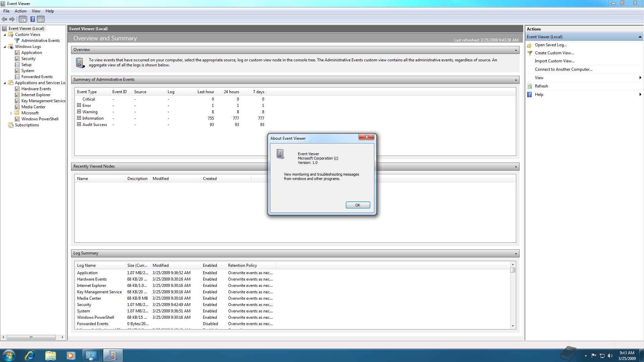Toggle Show/Hide Console Tree toolbar icon
The height and width of the screenshot is (362, 644).
tap(22, 19)
